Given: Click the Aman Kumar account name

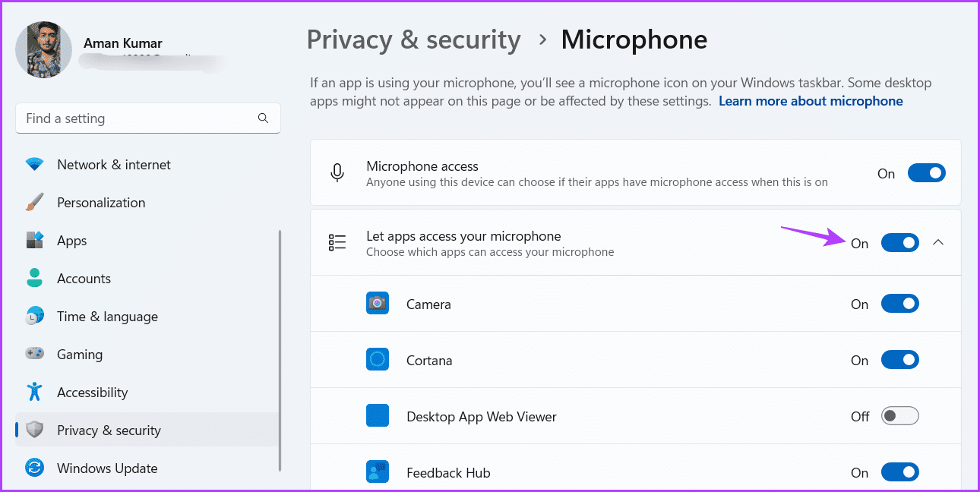Looking at the screenshot, I should pos(123,43).
